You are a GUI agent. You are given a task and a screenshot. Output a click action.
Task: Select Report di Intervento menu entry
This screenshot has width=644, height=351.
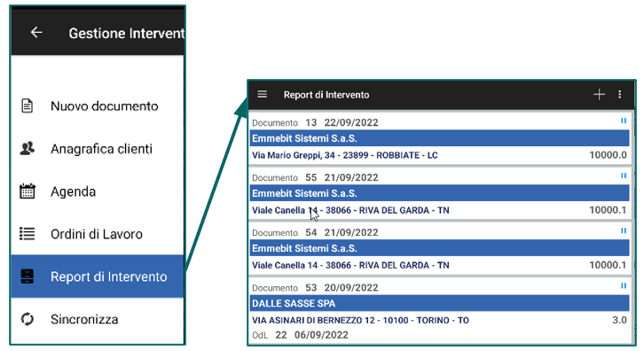pyautogui.click(x=98, y=277)
